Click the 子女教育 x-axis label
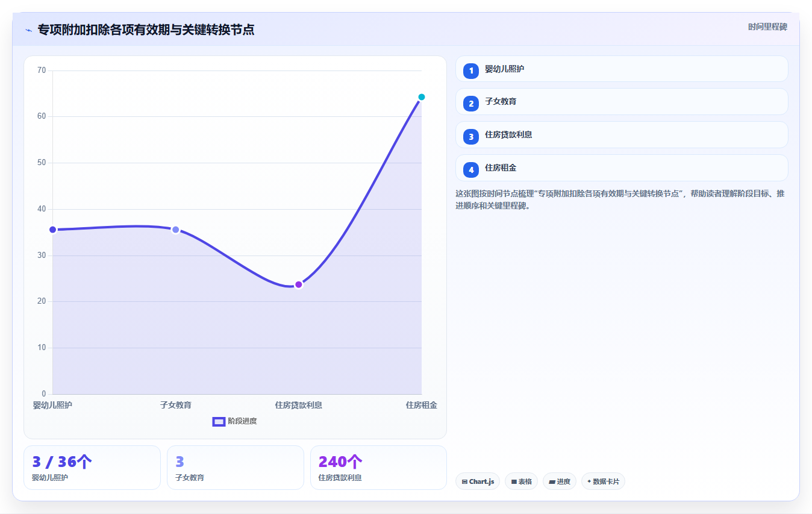The width and height of the screenshot is (812, 514). (x=176, y=405)
